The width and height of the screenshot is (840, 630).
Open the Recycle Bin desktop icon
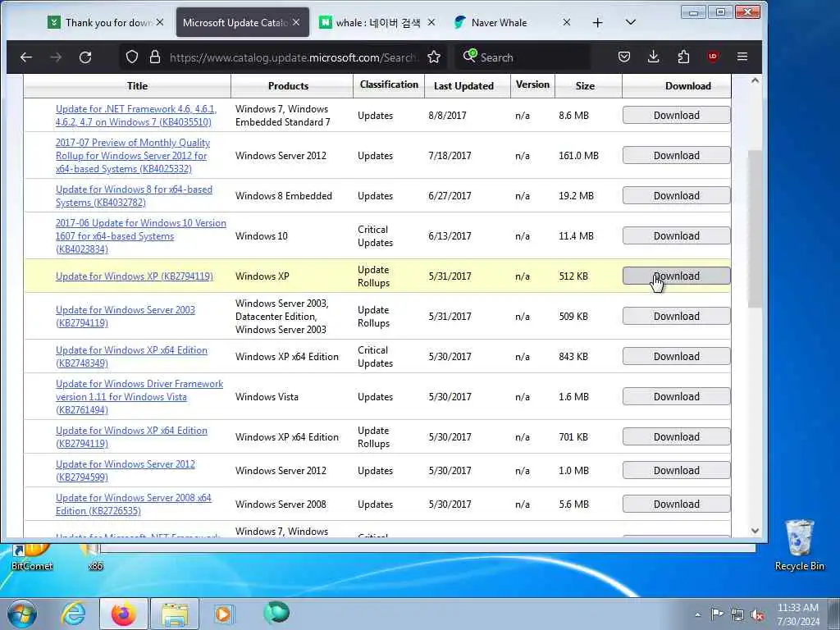coord(799,546)
